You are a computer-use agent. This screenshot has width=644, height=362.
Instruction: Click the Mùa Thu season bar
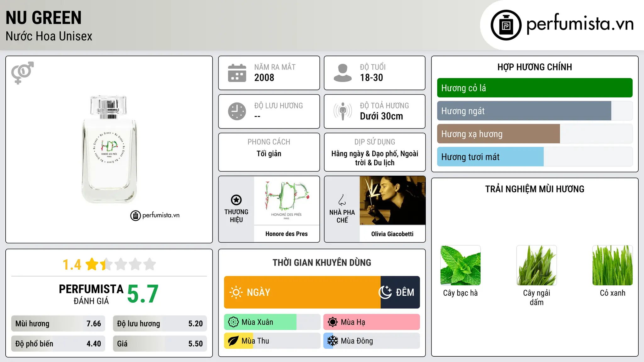272,341
